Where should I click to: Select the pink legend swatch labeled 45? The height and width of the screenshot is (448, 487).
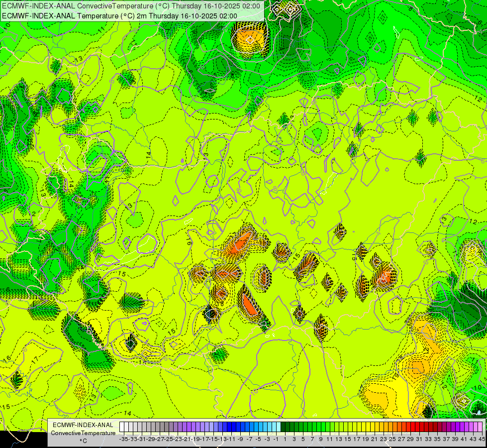click(480, 427)
